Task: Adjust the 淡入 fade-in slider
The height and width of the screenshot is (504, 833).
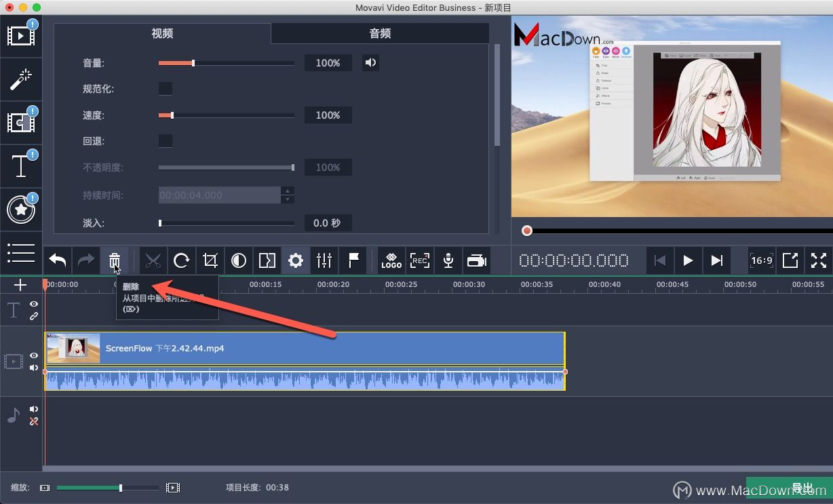Action: tap(227, 222)
